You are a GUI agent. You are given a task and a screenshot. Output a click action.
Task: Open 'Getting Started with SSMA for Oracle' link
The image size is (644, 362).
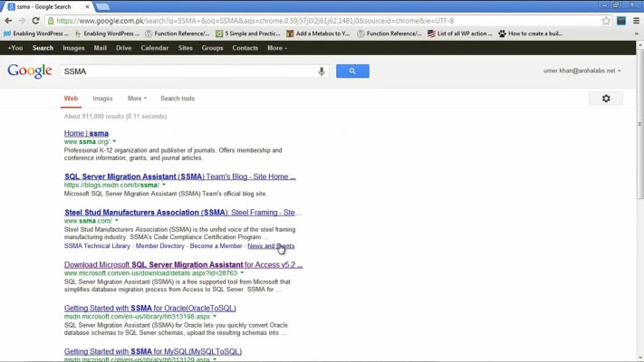tap(155, 308)
